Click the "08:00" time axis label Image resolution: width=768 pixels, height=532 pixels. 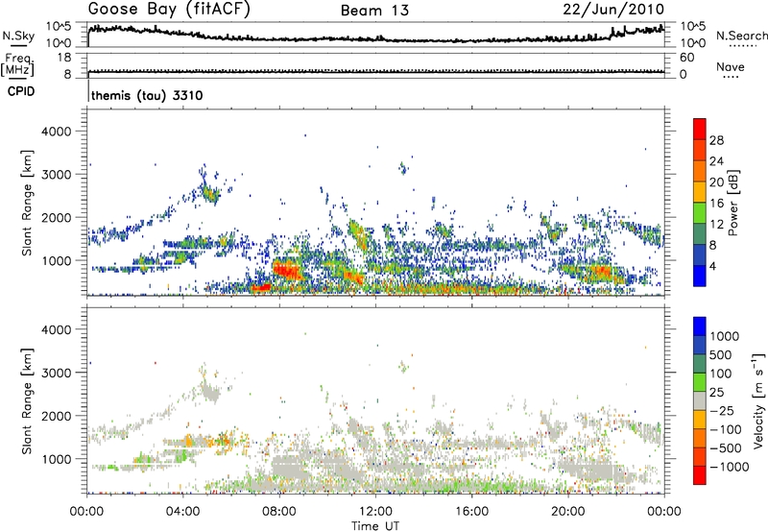tap(279, 512)
